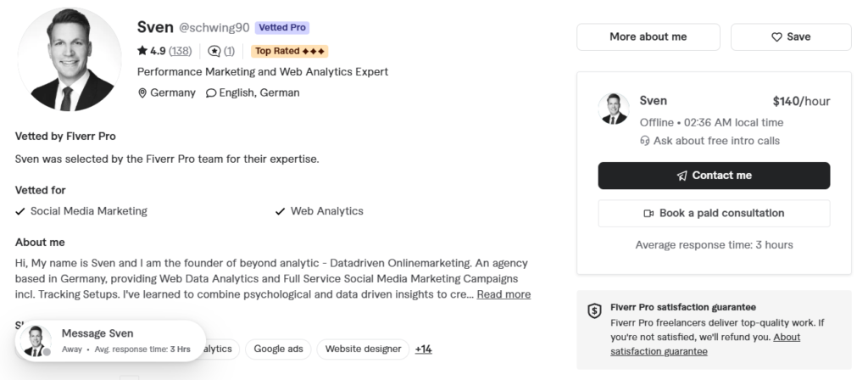This screenshot has height=380, width=868.
Task: Click the Vetted Pro badge
Action: pyautogui.click(x=282, y=28)
